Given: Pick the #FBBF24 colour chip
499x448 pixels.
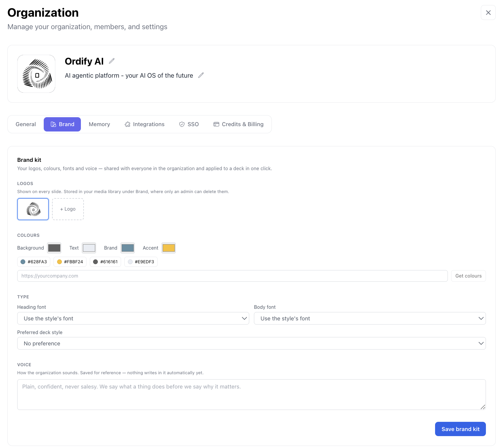Looking at the screenshot, I should [x=70, y=262].
